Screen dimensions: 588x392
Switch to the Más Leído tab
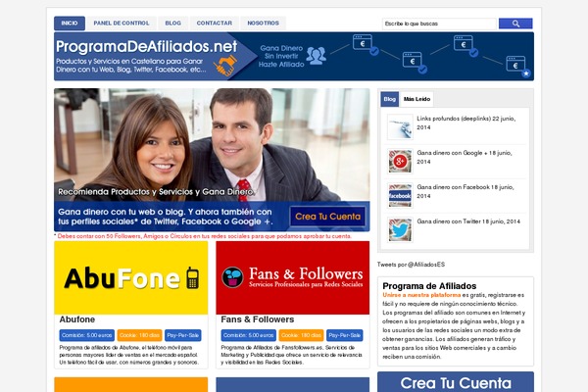click(416, 99)
